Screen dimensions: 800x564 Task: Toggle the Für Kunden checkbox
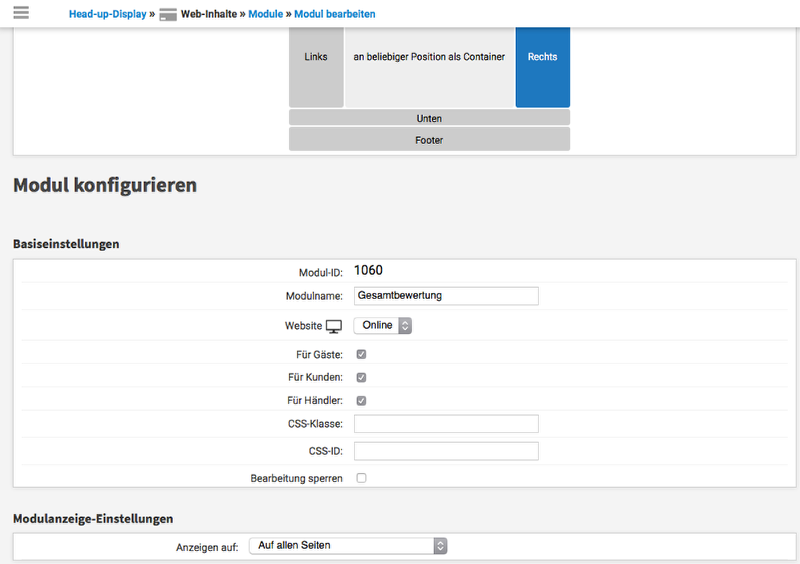click(x=361, y=377)
